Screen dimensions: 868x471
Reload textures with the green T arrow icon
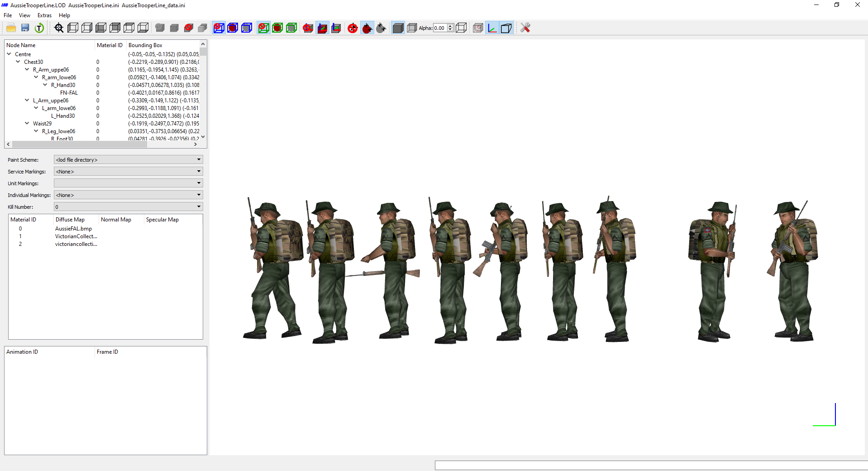(39, 28)
